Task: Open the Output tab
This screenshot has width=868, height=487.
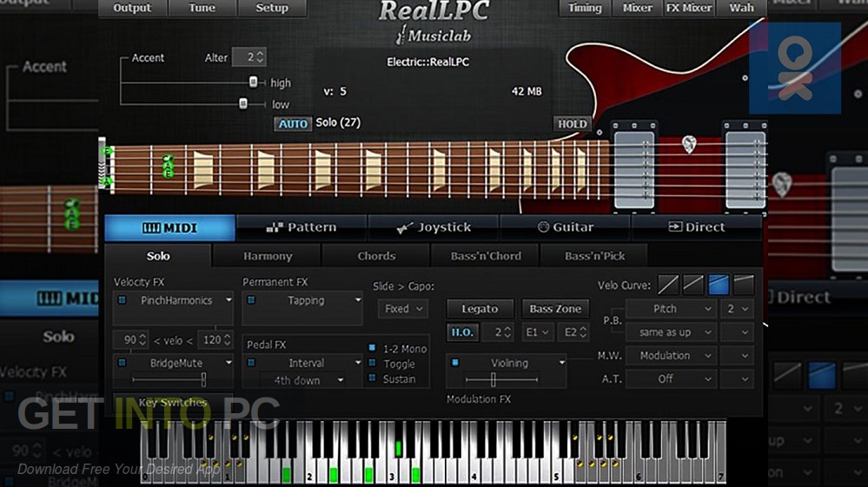Action: click(132, 8)
